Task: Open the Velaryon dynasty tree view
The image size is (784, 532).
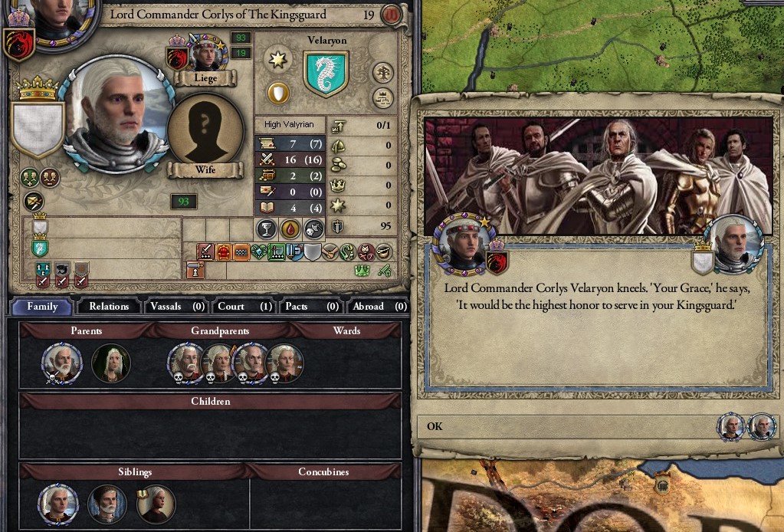Action: pos(382,73)
